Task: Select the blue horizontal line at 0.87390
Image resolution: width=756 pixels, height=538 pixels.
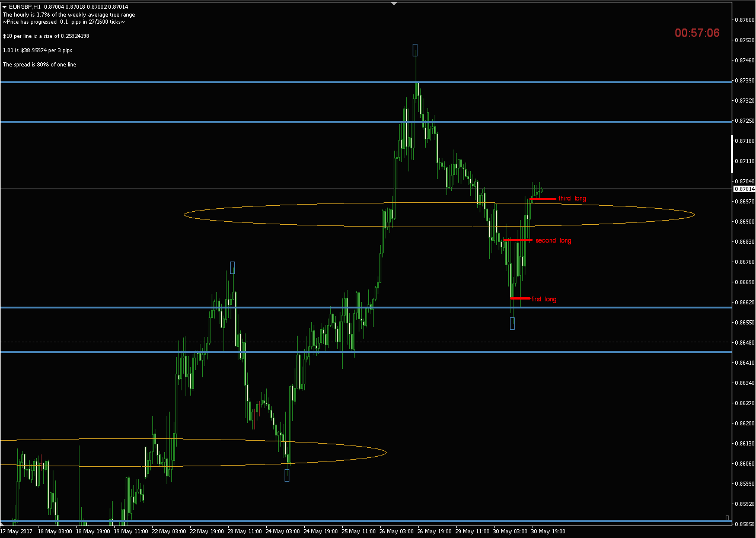Action: pos(366,82)
